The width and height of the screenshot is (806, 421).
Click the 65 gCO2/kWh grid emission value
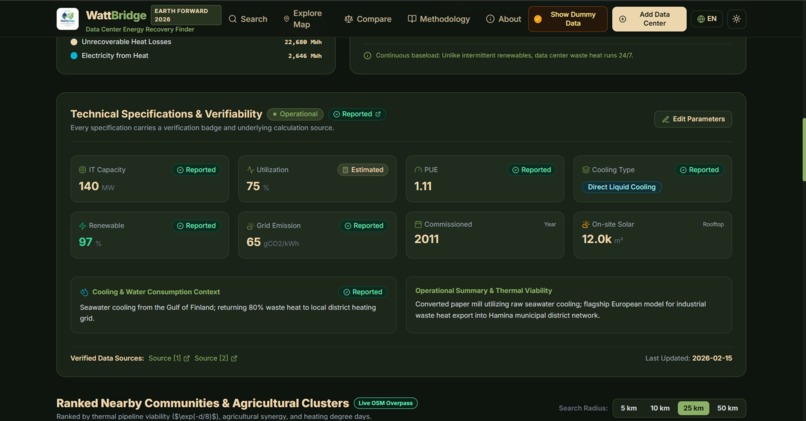point(272,242)
